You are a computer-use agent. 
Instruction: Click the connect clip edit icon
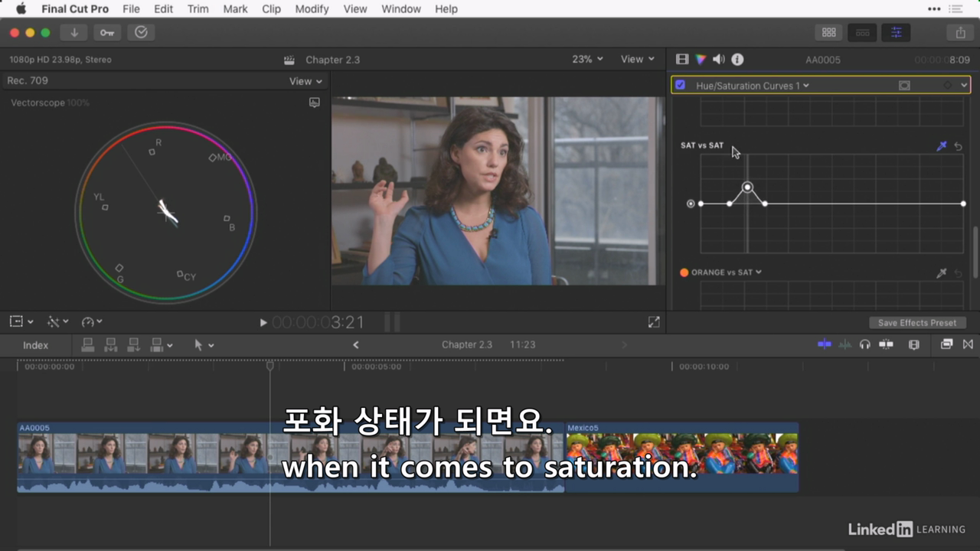pos(87,345)
